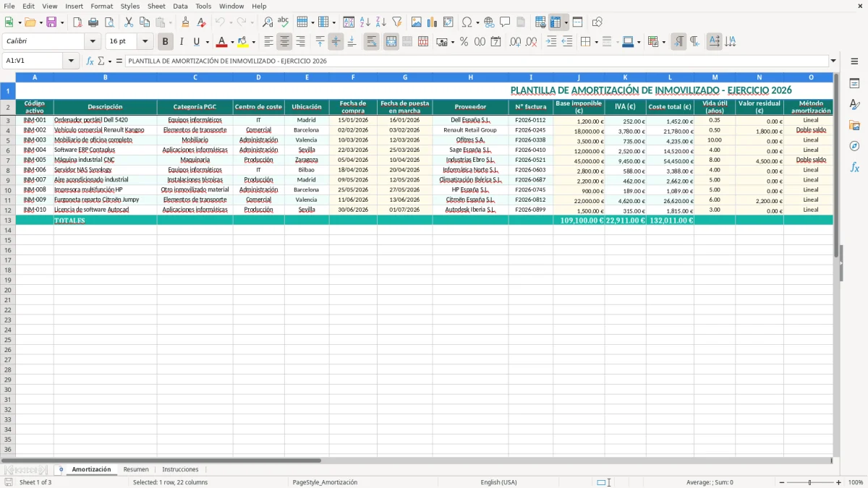Toggle Center Vertically alignment

(336, 42)
